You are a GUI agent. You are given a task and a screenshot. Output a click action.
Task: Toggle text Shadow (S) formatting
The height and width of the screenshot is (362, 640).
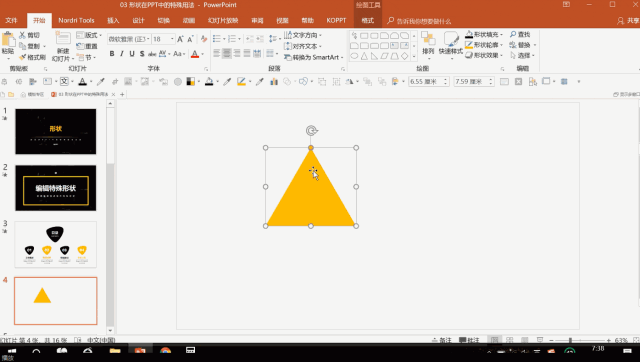142,54
